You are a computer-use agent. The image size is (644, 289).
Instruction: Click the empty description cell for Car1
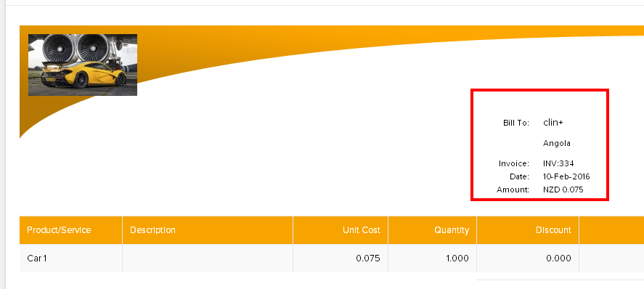[208, 259]
